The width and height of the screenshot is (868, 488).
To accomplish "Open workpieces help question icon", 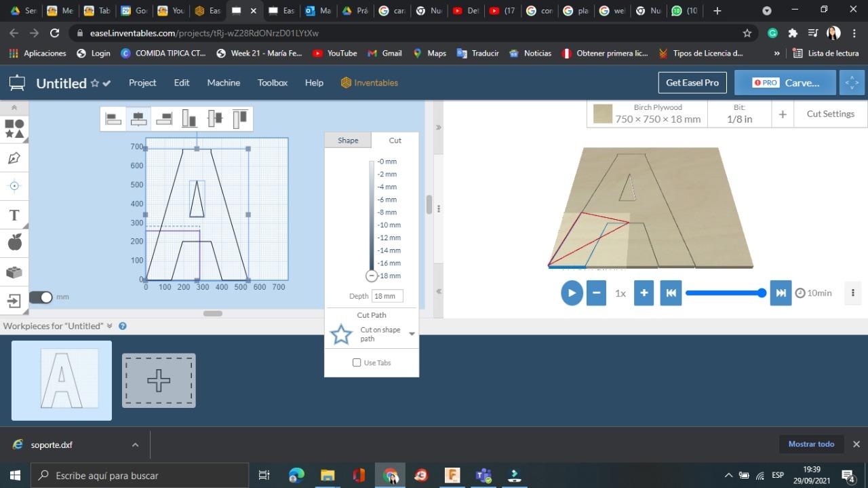I will point(123,326).
